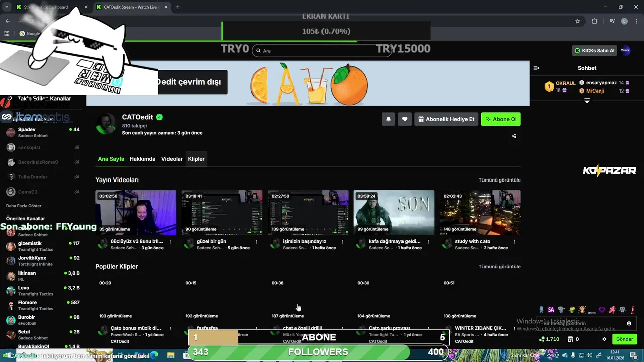Switch to the Videolar tab

pos(172,159)
